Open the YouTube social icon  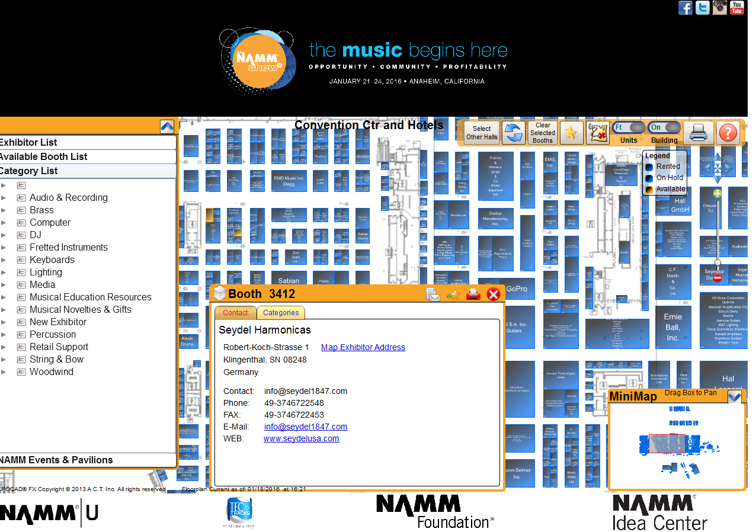(736, 8)
